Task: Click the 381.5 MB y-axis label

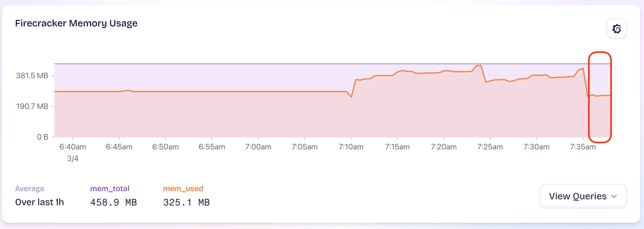Action: point(32,76)
